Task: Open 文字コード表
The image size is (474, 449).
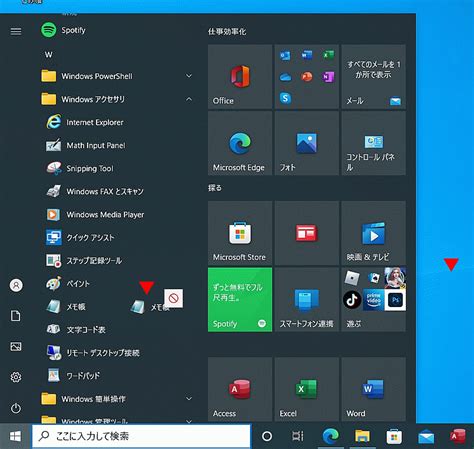Action: 117,330
